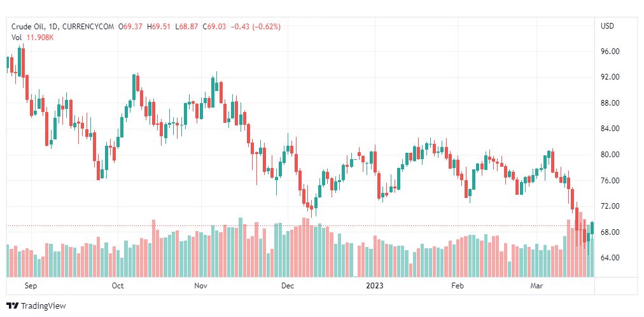Click the 72.00 price axis label

(610, 206)
